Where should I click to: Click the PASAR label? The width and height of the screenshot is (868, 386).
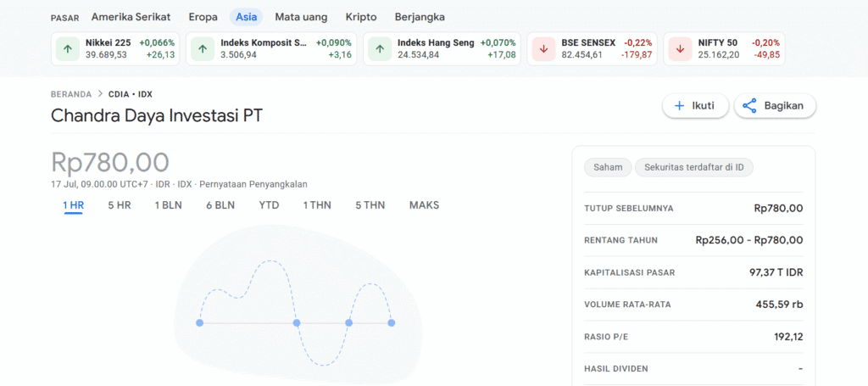click(64, 18)
